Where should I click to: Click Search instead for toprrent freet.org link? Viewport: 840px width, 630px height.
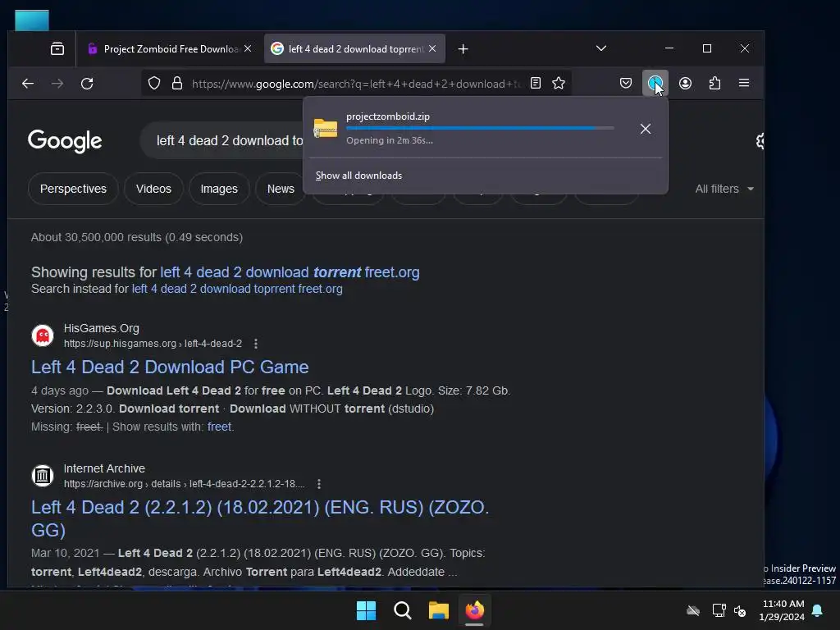(237, 289)
